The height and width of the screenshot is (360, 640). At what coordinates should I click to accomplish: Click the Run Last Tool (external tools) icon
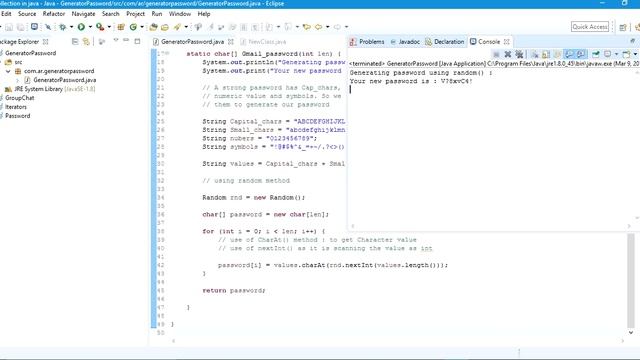[x=100, y=27]
